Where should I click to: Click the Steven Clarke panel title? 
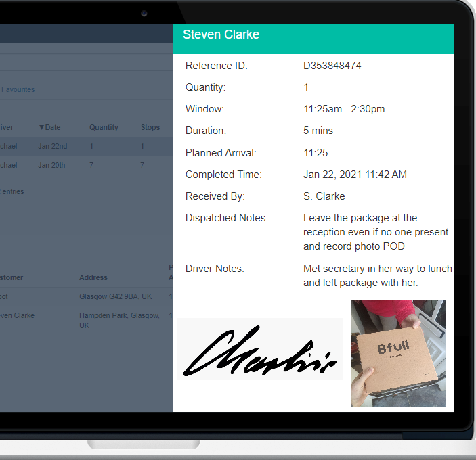(221, 34)
